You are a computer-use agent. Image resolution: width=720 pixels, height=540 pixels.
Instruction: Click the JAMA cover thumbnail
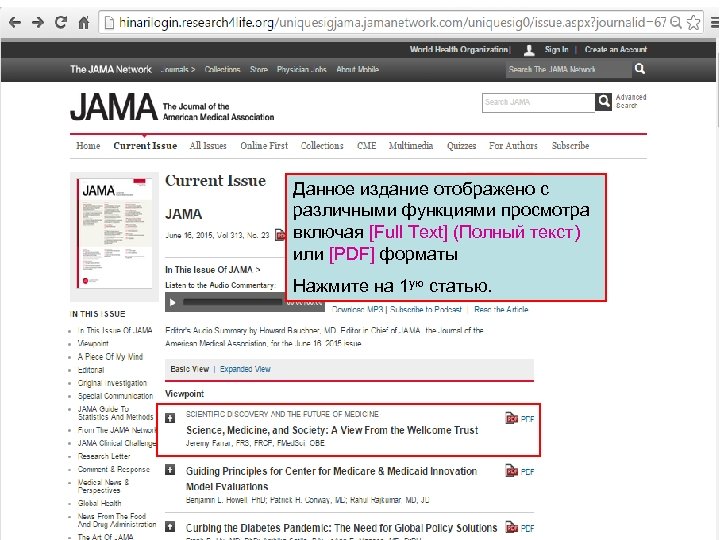click(x=114, y=234)
